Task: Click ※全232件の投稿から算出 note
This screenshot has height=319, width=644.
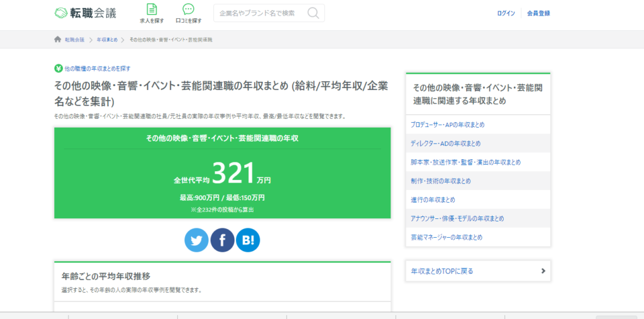Action: tap(222, 210)
